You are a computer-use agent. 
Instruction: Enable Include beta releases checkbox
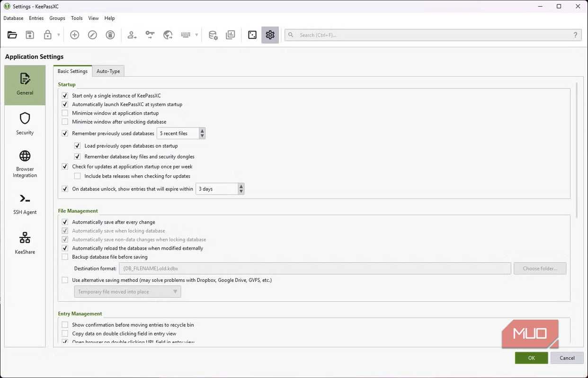pyautogui.click(x=78, y=176)
